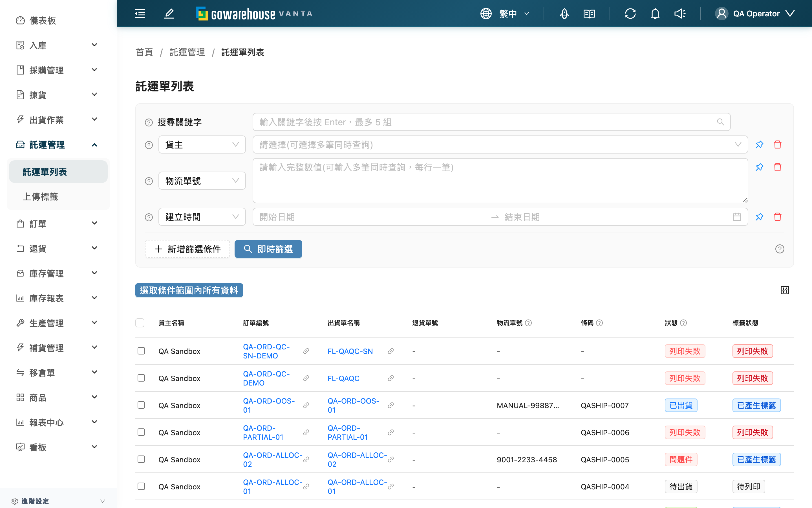
Task: Click help icon beside 搜尋關鍵字
Action: [x=149, y=122]
